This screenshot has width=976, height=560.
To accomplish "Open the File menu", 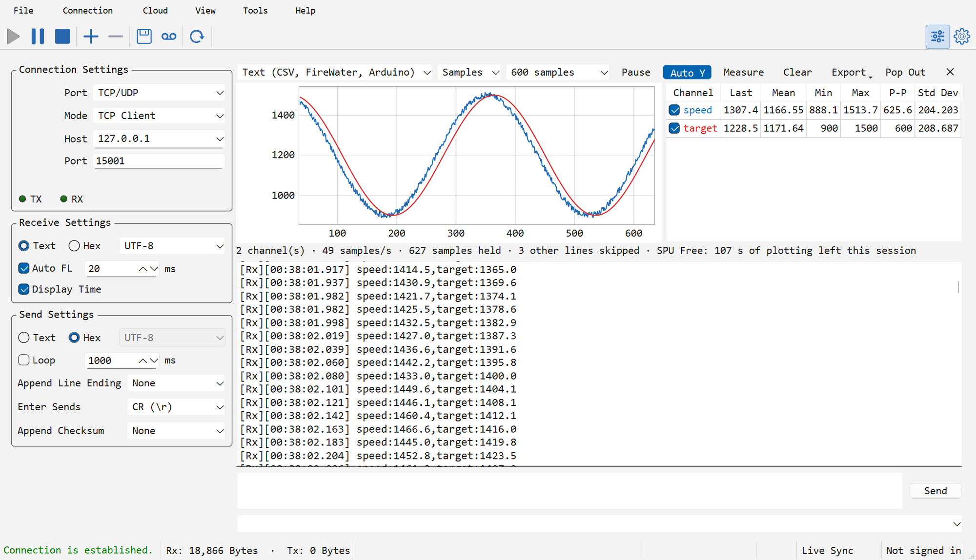I will [23, 11].
